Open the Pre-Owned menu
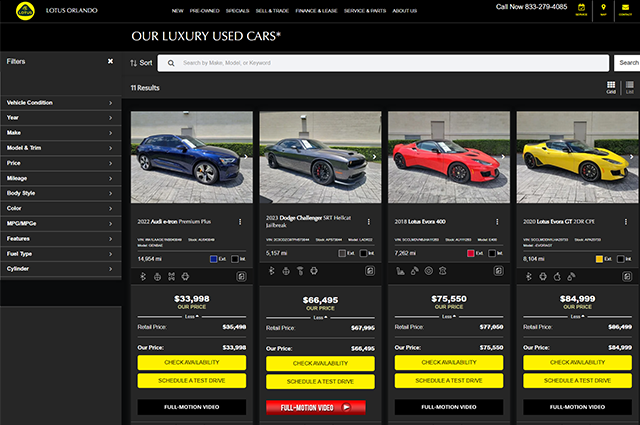This screenshot has width=640, height=425. [205, 10]
